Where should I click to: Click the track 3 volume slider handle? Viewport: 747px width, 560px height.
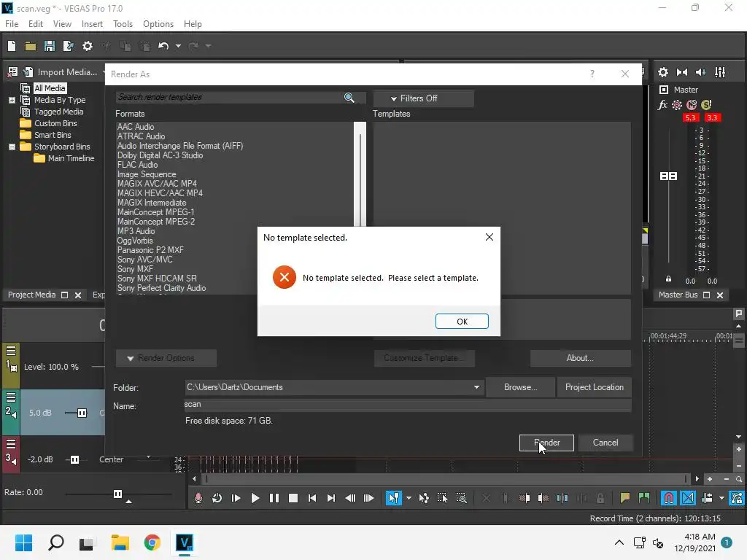tap(74, 459)
